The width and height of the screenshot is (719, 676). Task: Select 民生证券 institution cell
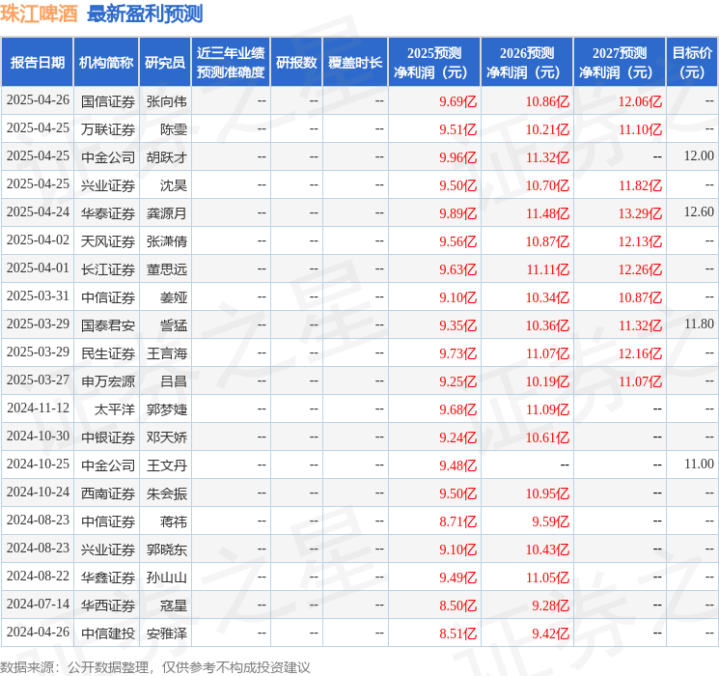tap(108, 354)
